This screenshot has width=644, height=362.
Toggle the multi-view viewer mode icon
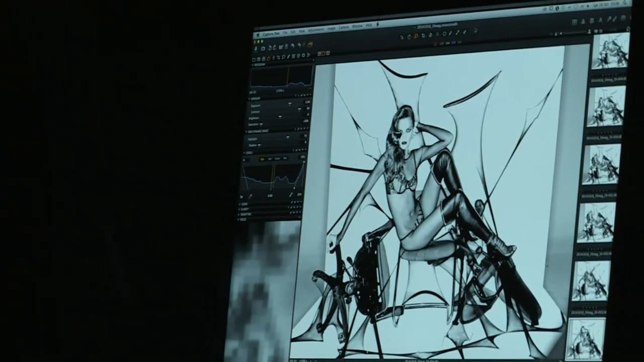319,54
